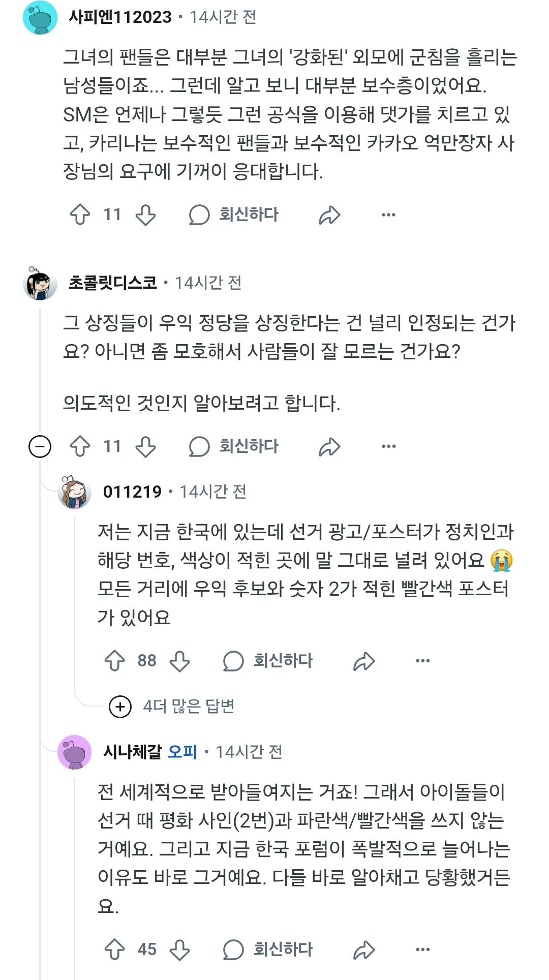Reply to 초콜릿디스코 with 회신하다
The width and height of the screenshot is (549, 980).
pyautogui.click(x=234, y=446)
